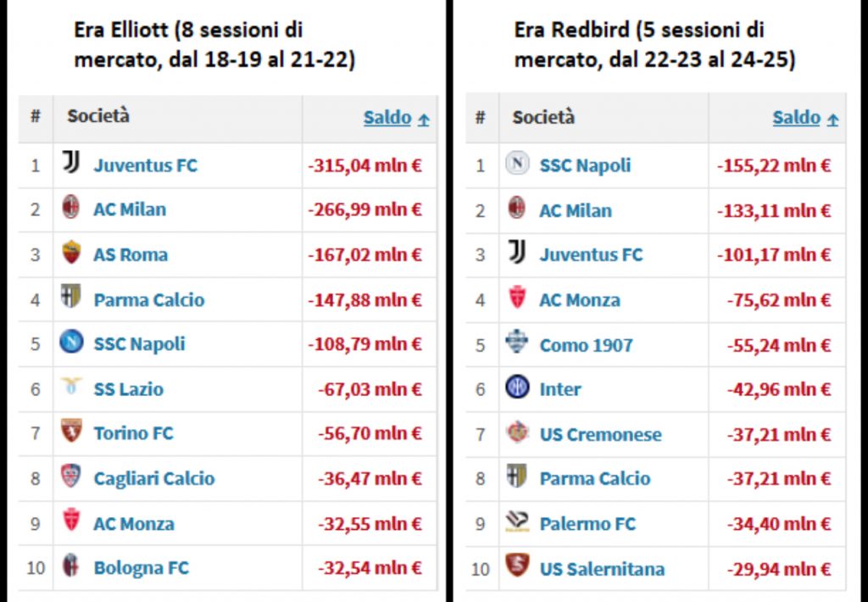Click the Juventus crest in the Era Elliott table
This screenshot has height=602, width=868.
click(71, 164)
